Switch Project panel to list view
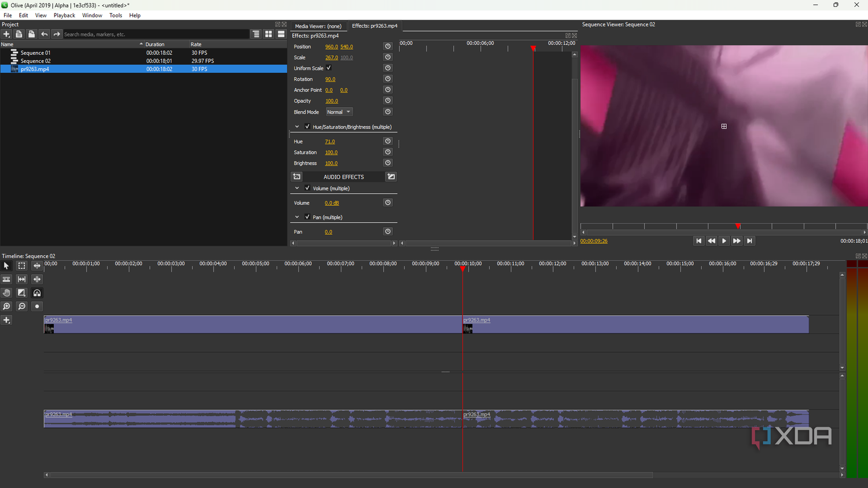Image resolution: width=868 pixels, height=488 pixels. tap(281, 34)
